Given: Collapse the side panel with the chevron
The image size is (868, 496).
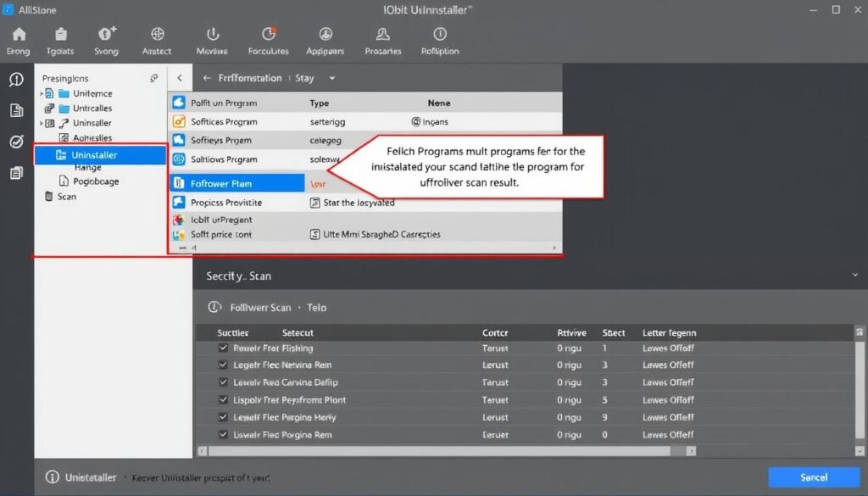Looking at the screenshot, I should coord(180,78).
